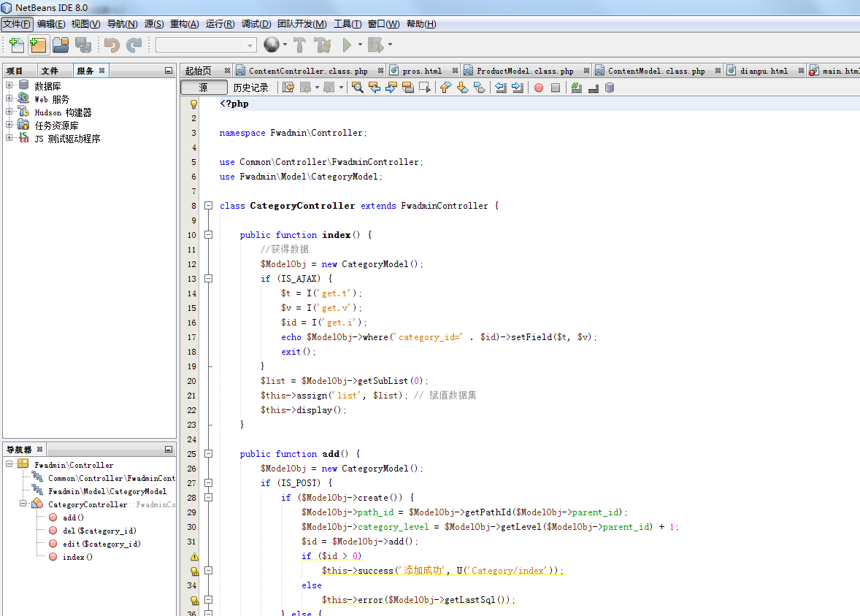Undo the last edit

112,45
